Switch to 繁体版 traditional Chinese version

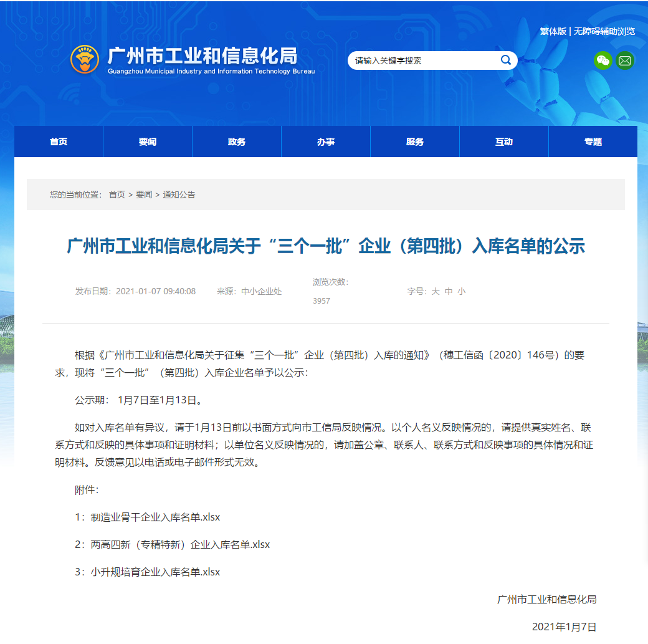tap(553, 31)
